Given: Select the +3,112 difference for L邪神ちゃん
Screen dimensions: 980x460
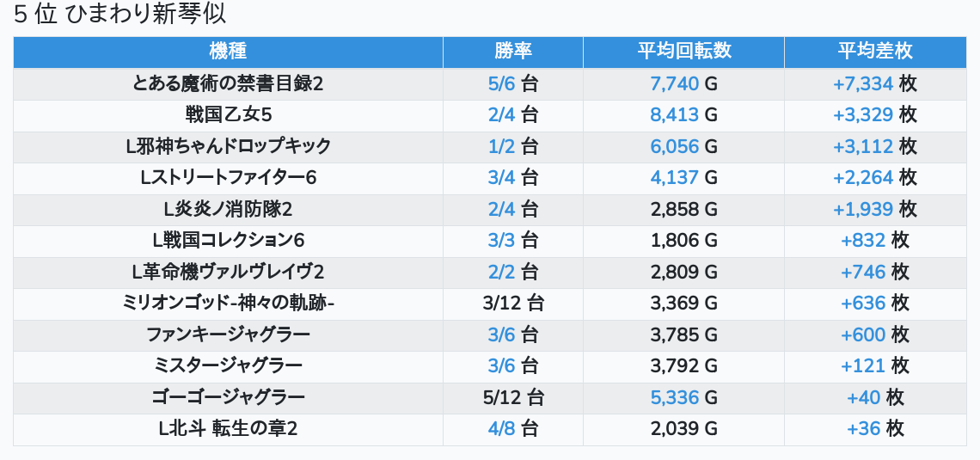Looking at the screenshot, I should [x=863, y=147].
